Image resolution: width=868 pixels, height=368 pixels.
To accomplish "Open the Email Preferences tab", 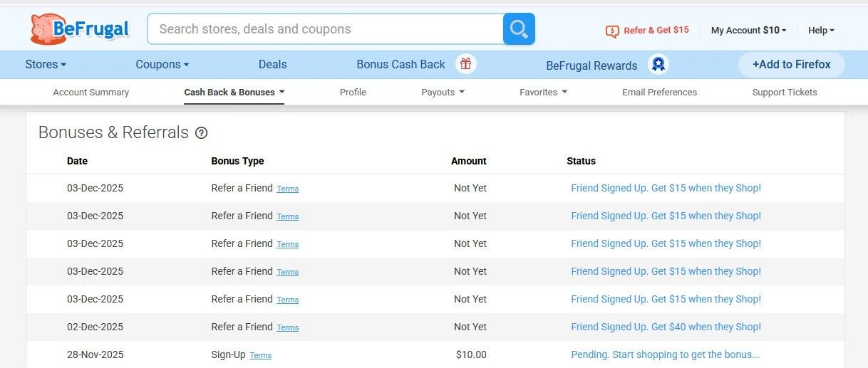I will [659, 92].
